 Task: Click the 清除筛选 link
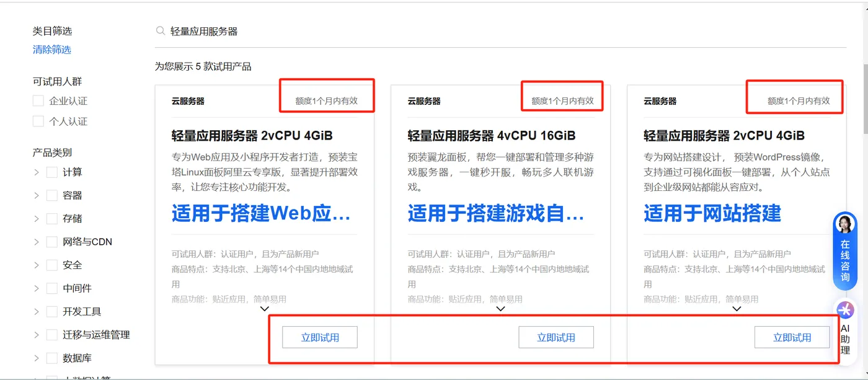(x=52, y=50)
